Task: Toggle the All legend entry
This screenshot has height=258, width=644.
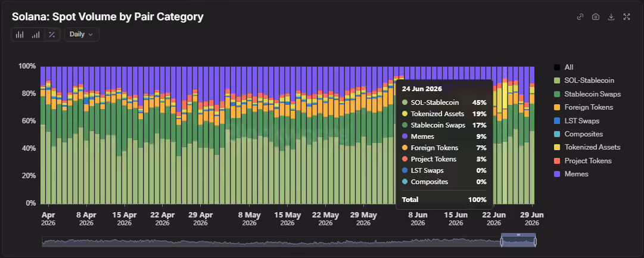Action: 564,67
